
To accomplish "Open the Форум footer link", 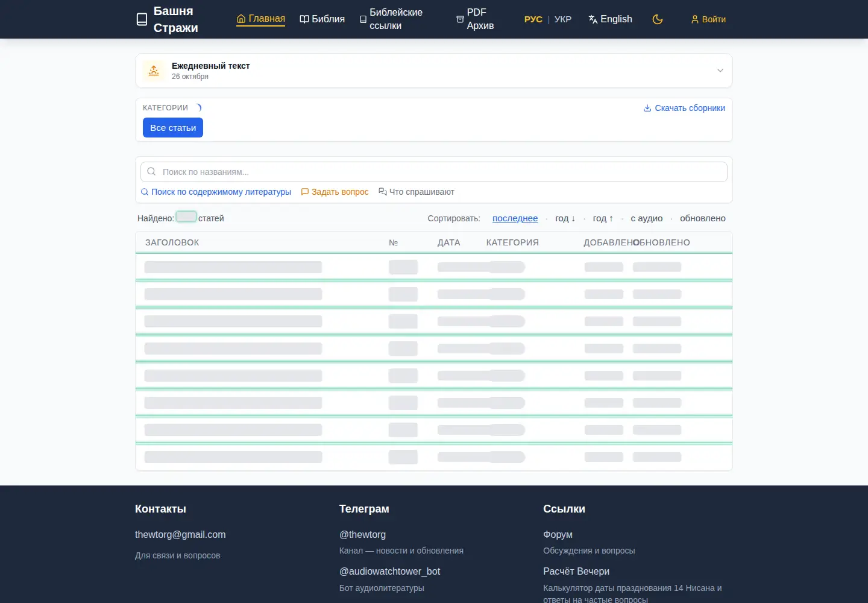I will [x=558, y=534].
